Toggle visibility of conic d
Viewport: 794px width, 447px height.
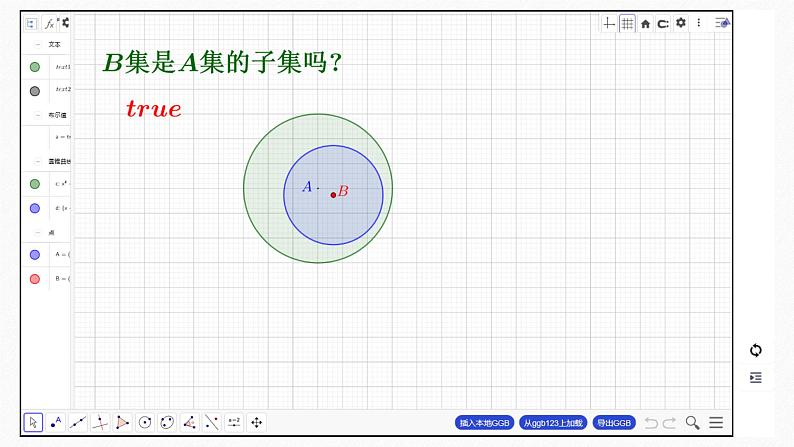point(35,208)
